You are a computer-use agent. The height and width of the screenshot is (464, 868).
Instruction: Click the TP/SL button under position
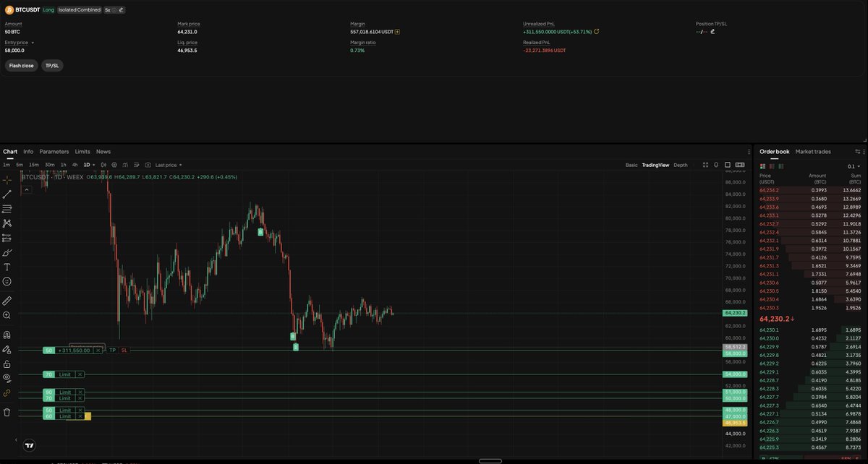(x=53, y=66)
